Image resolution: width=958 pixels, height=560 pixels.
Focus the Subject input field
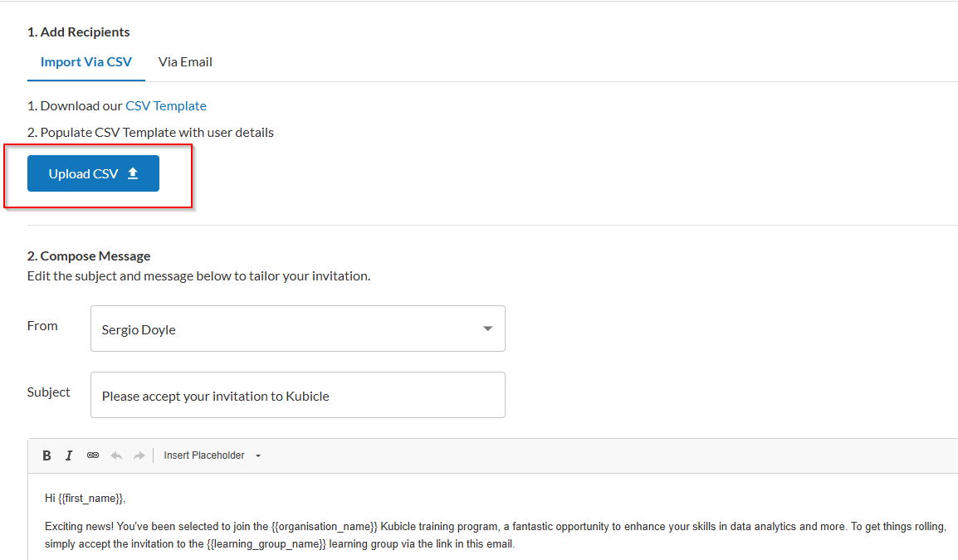coord(297,396)
